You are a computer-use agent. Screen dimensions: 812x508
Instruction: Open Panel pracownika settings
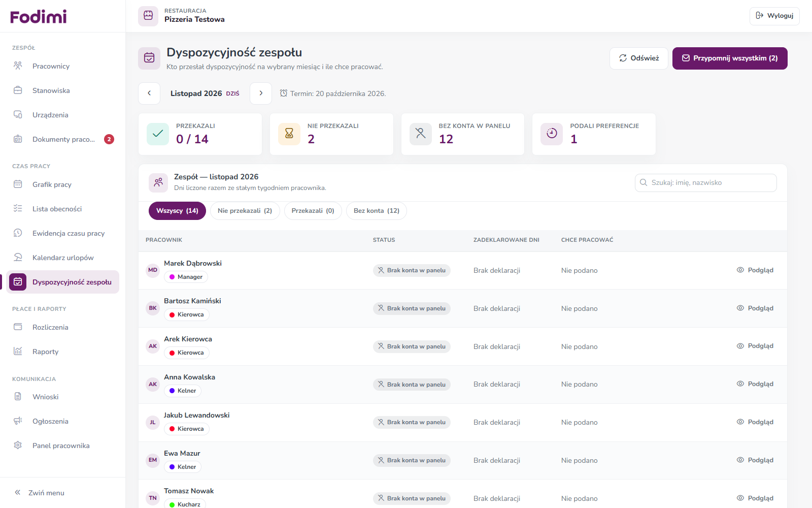(63, 446)
